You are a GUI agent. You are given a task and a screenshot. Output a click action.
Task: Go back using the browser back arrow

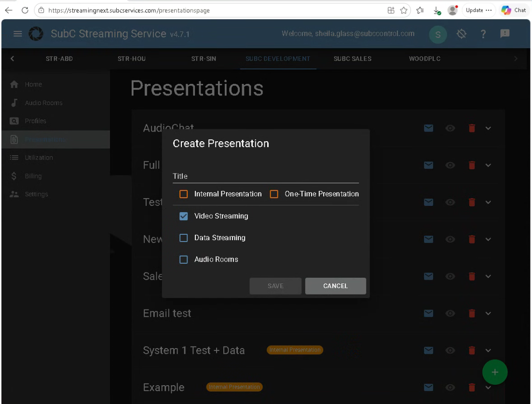pos(9,10)
